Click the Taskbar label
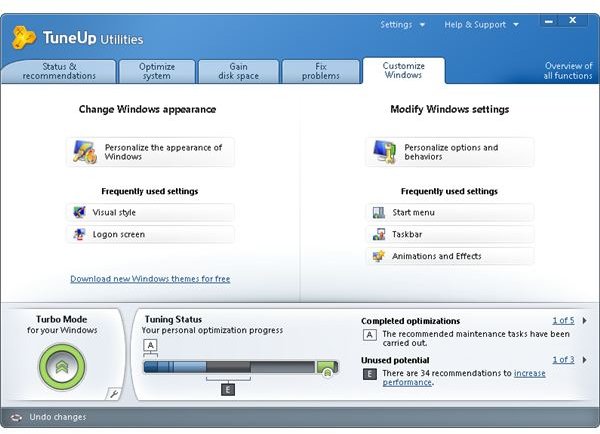Screen dimensions: 600x434 click(407, 234)
